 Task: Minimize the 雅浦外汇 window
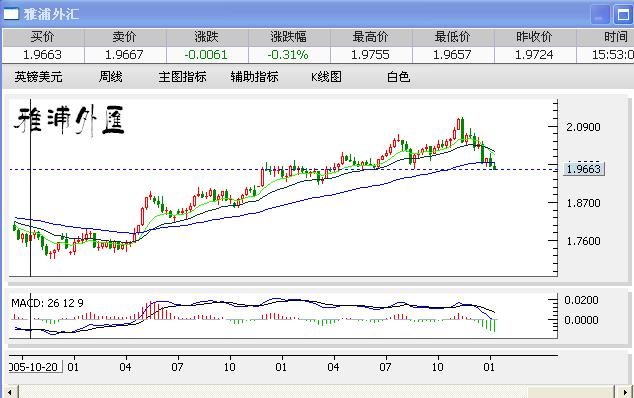click(x=600, y=15)
